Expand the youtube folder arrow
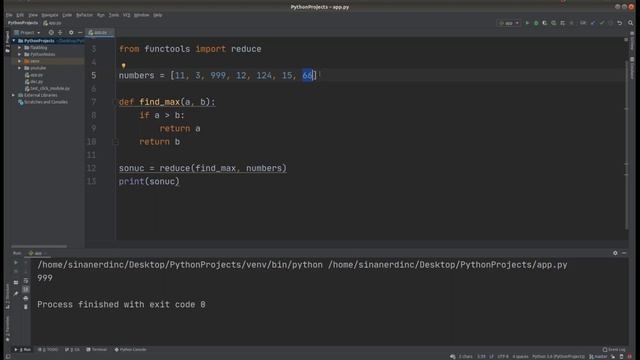The height and width of the screenshot is (360, 640). click(x=20, y=68)
